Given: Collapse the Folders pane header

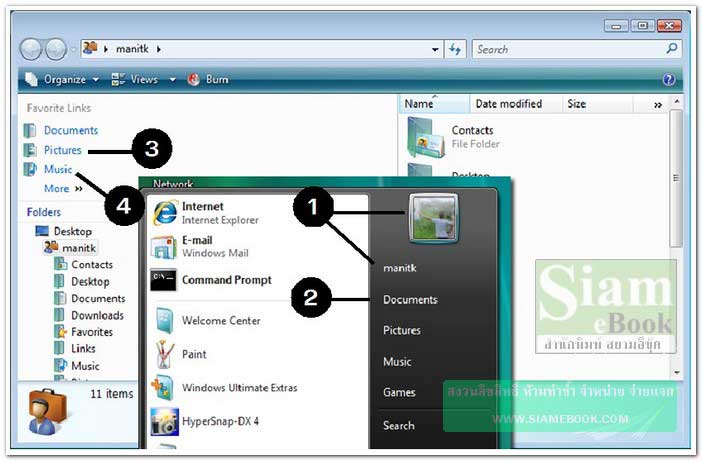Looking at the screenshot, I should [43, 212].
